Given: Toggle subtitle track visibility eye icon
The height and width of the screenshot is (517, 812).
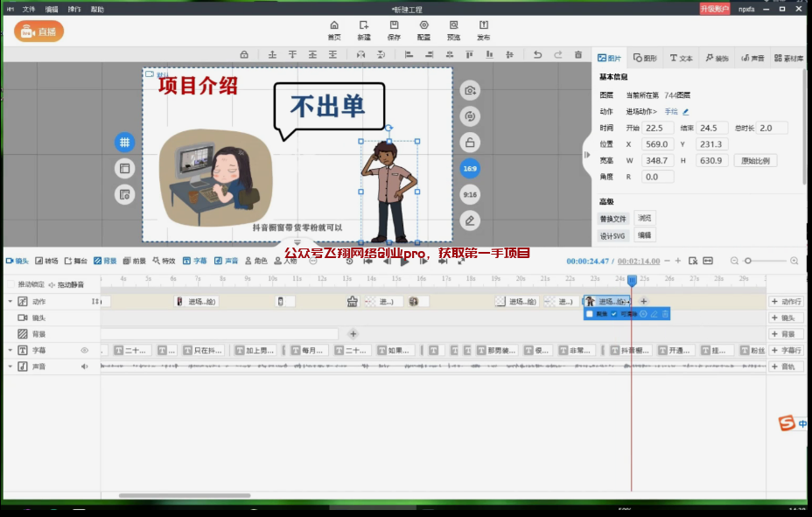Looking at the screenshot, I should (x=85, y=350).
